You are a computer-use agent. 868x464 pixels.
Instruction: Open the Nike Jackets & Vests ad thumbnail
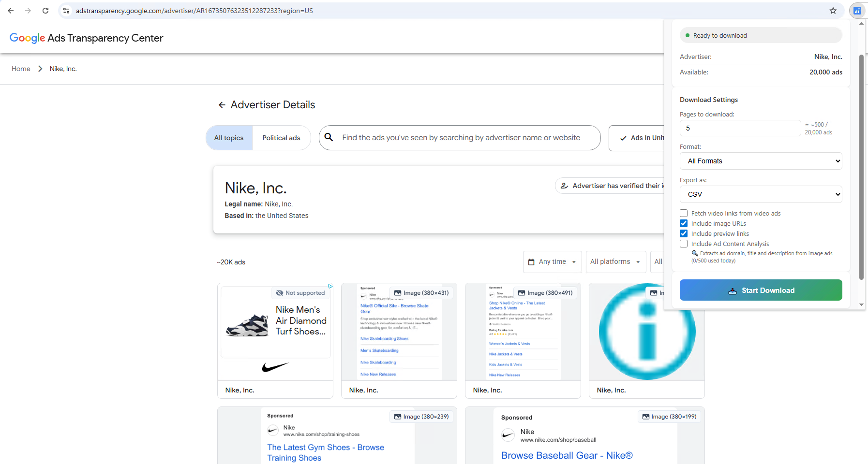click(523, 332)
